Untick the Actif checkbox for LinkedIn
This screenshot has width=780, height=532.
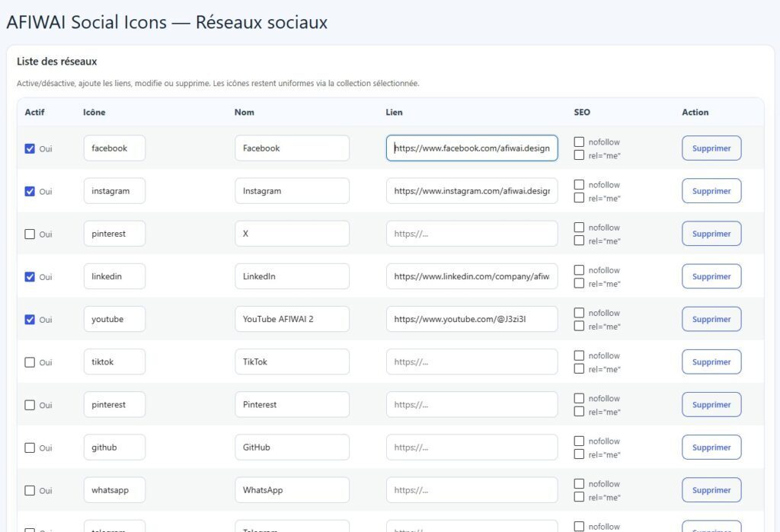point(30,277)
